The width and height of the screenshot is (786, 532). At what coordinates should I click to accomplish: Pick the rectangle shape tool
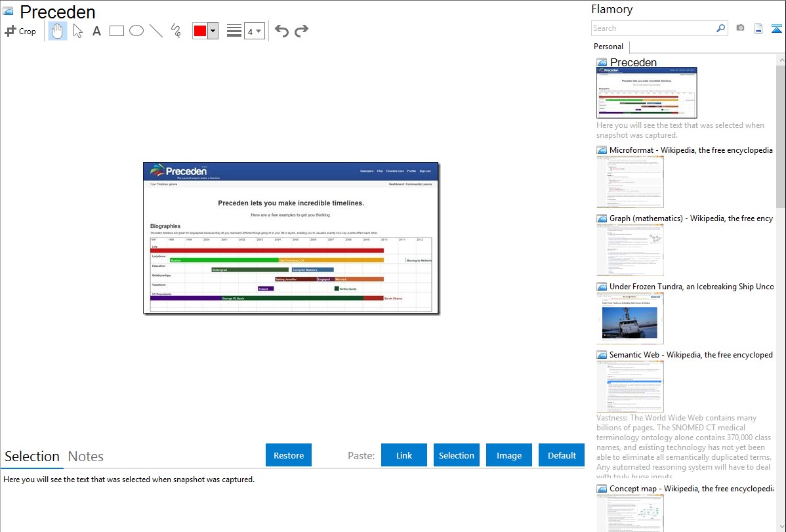pyautogui.click(x=116, y=31)
